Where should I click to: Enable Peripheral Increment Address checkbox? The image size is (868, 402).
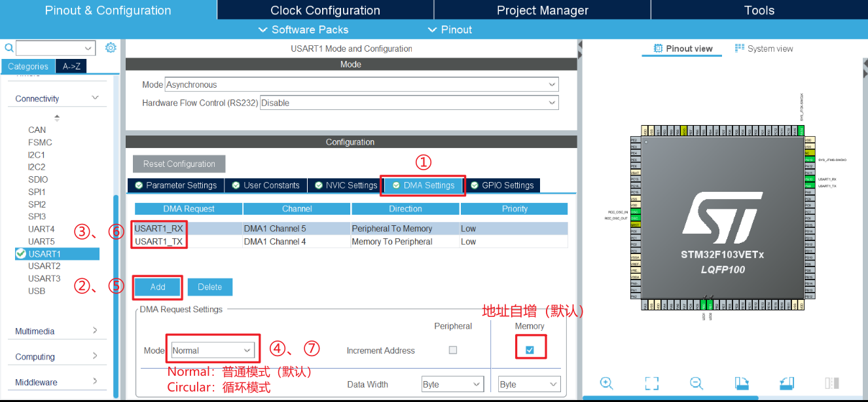(452, 350)
